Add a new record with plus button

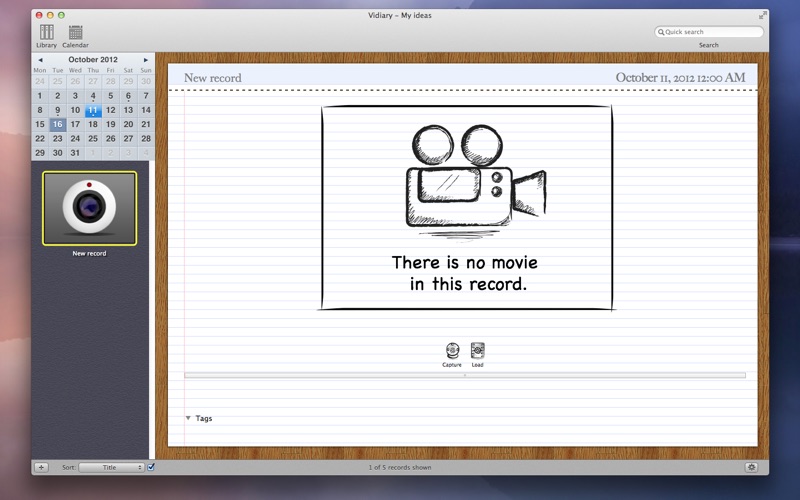tap(41, 467)
